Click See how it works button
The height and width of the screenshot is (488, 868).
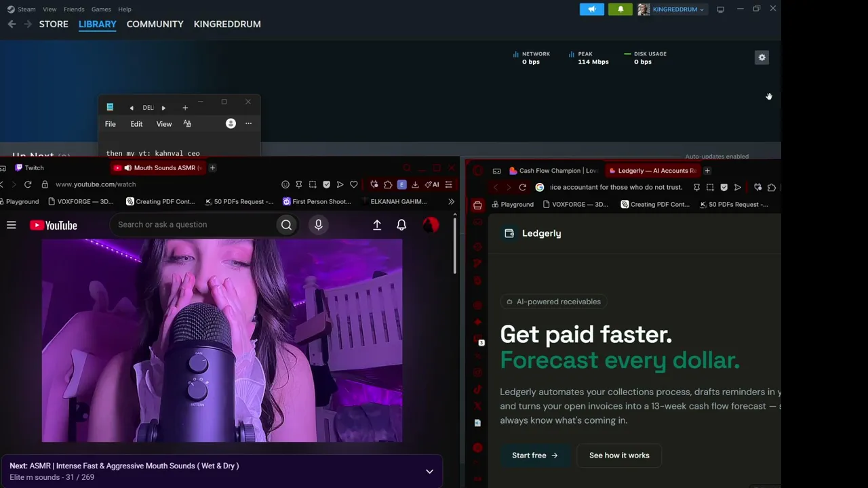pyautogui.click(x=619, y=455)
